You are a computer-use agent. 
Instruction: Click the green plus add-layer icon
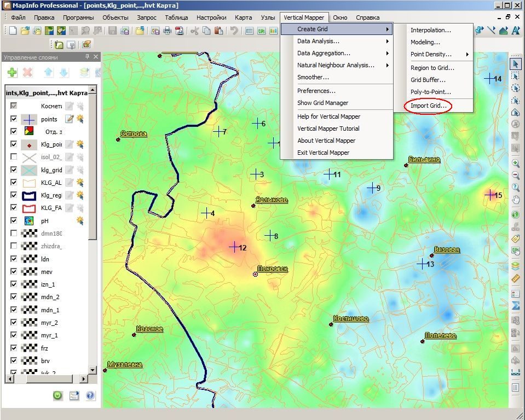pos(13,72)
